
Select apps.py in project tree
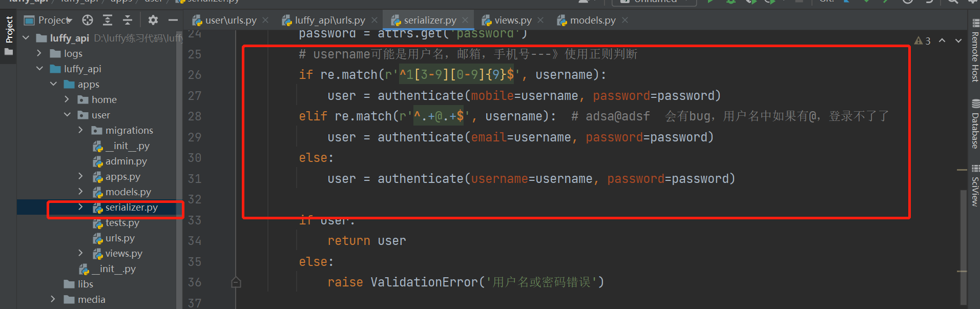click(117, 176)
